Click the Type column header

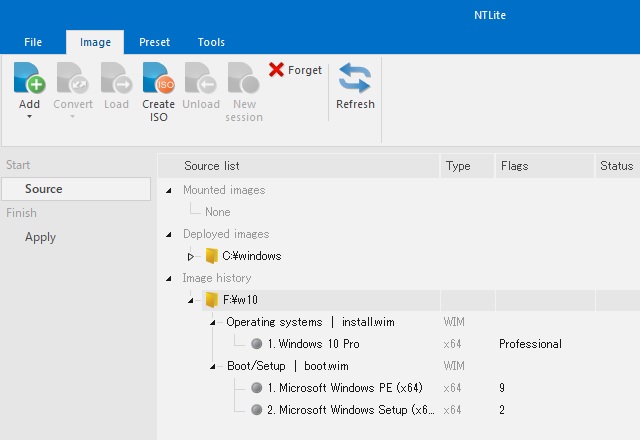point(467,166)
